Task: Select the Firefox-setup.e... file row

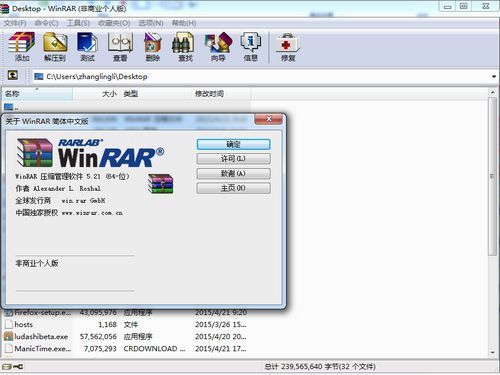Action: tap(125, 312)
